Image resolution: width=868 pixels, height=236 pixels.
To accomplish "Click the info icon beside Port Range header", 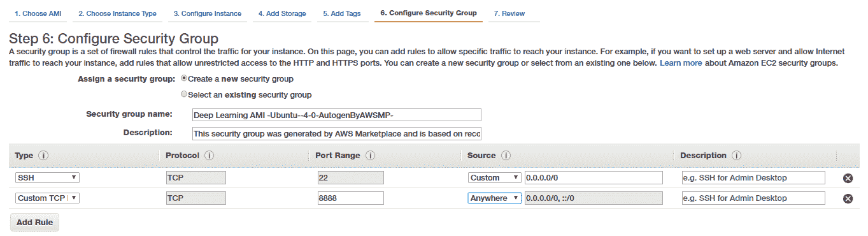I will [x=370, y=156].
